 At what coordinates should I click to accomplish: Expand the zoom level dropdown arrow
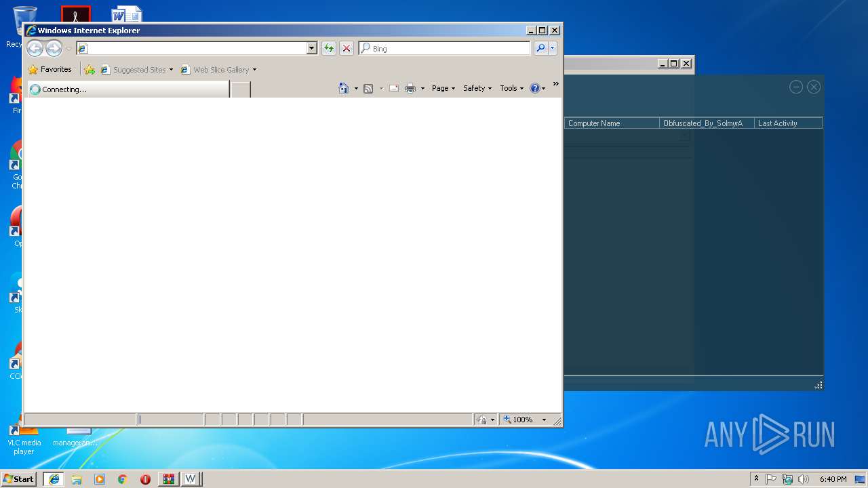tap(544, 420)
